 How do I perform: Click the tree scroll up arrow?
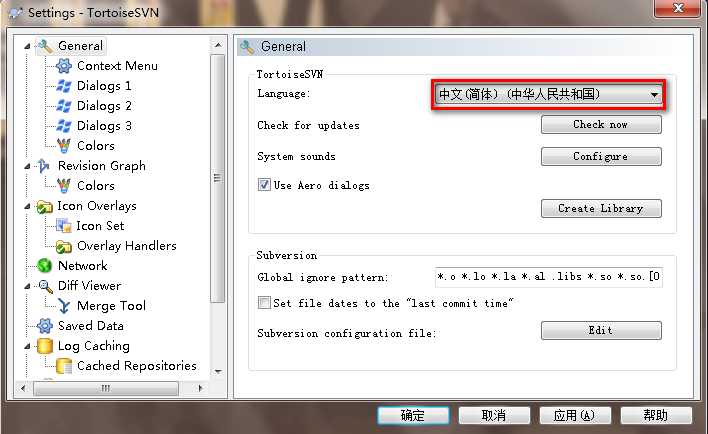click(x=218, y=45)
